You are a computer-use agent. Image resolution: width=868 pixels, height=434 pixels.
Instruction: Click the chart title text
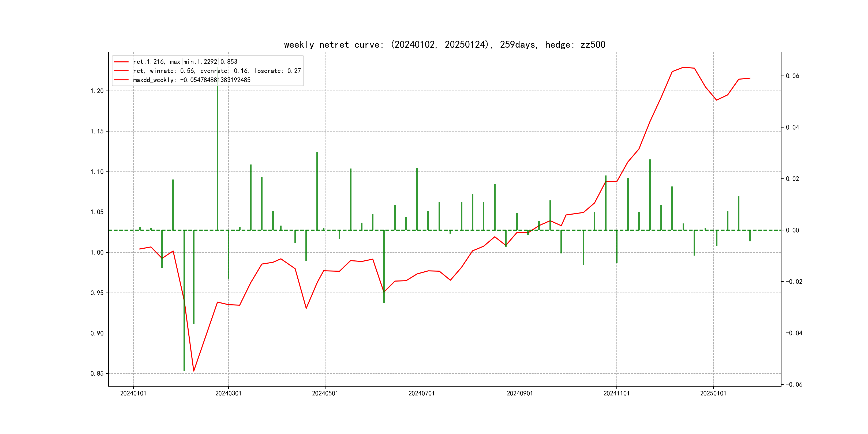coord(444,44)
